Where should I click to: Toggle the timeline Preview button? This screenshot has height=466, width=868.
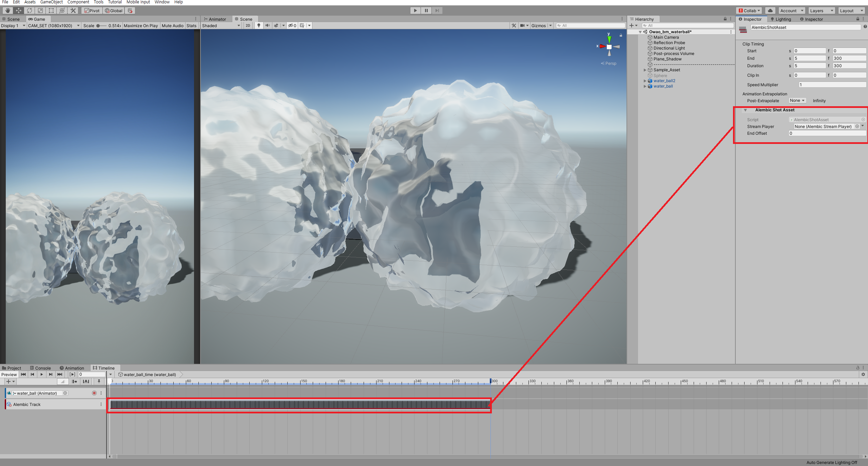(x=9, y=374)
